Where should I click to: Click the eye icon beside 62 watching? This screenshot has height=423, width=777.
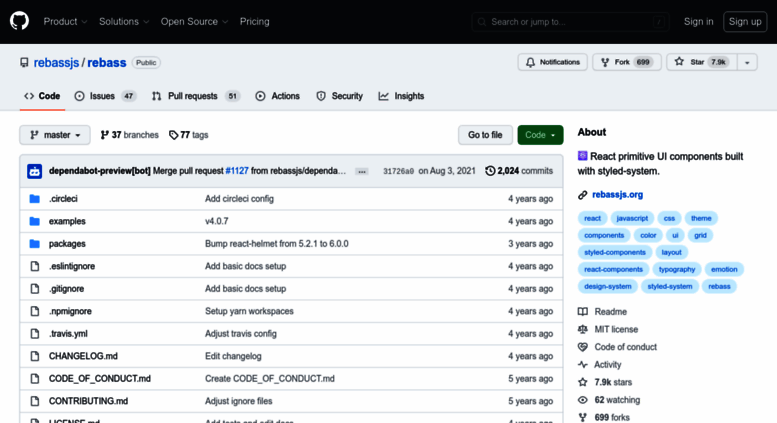[583, 400]
